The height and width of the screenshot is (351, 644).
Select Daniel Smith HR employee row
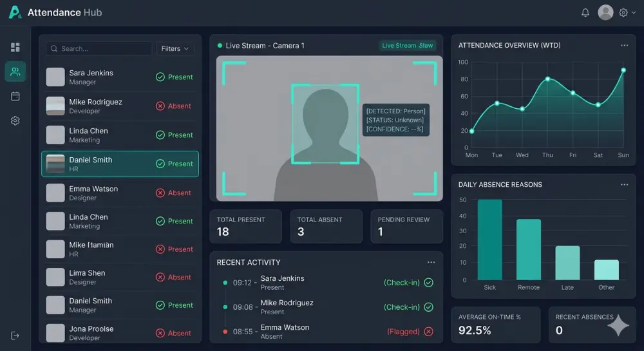point(120,164)
